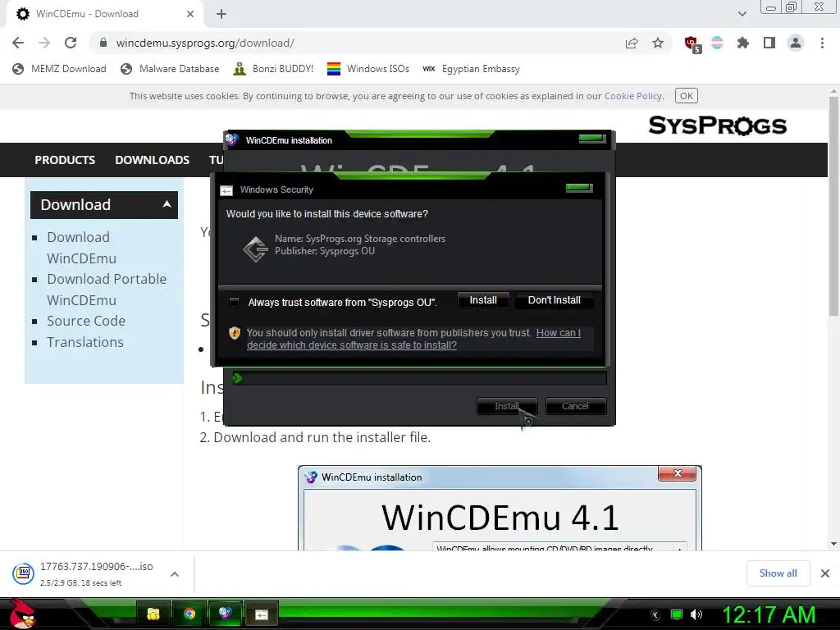Click installer progress bar in WinCDEmu window
The image size is (840, 630).
[x=419, y=378]
